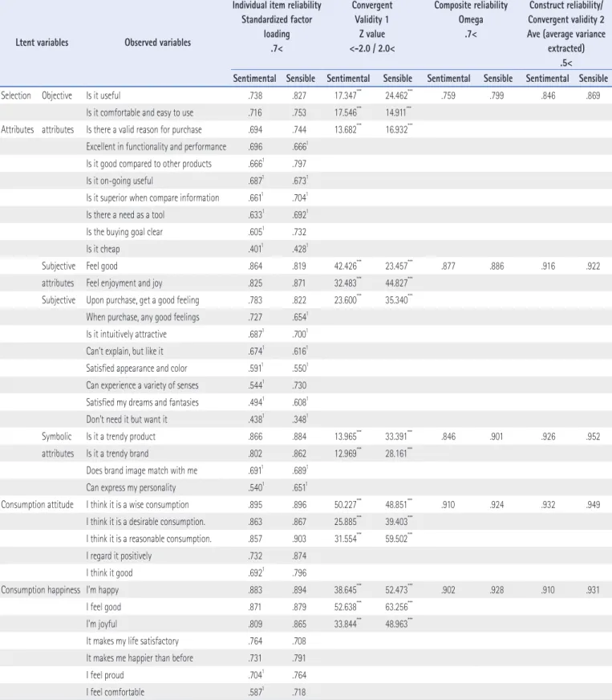
Task: Select the 'Observed variables' column header
Action: tap(157, 43)
